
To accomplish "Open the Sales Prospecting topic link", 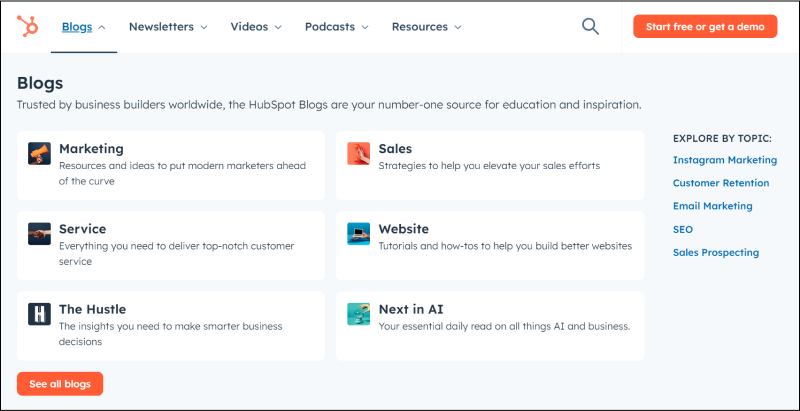I will click(716, 252).
